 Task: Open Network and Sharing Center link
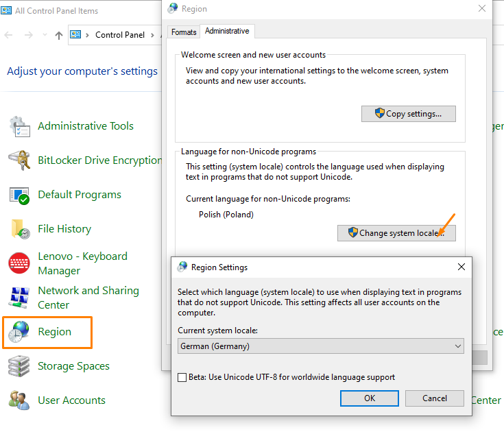(x=88, y=298)
